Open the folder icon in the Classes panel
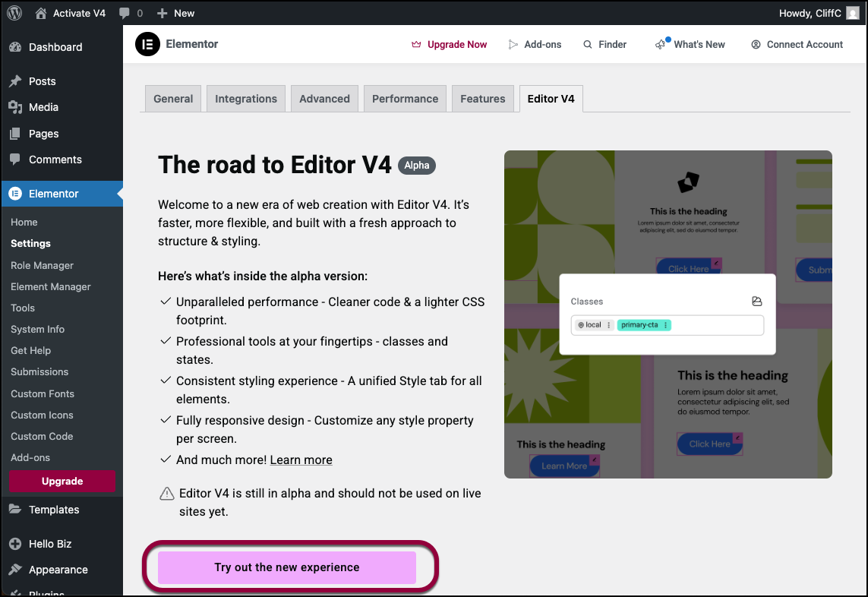Image resolution: width=868 pixels, height=597 pixels. coord(756,302)
